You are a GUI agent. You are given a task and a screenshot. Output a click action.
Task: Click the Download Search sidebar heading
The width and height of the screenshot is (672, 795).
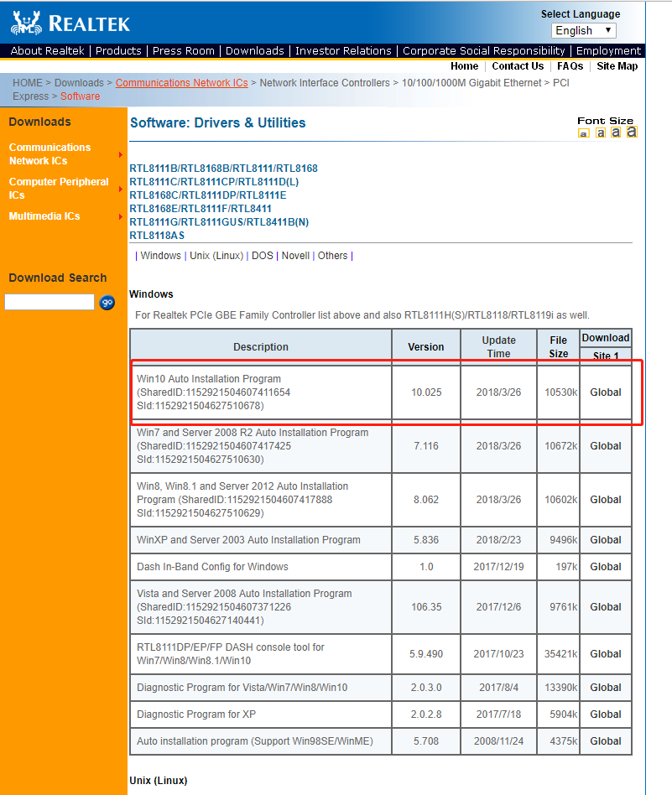pyautogui.click(x=58, y=278)
